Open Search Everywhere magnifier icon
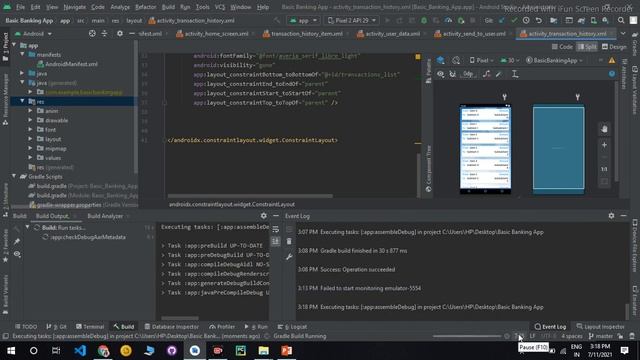 pos(621,20)
